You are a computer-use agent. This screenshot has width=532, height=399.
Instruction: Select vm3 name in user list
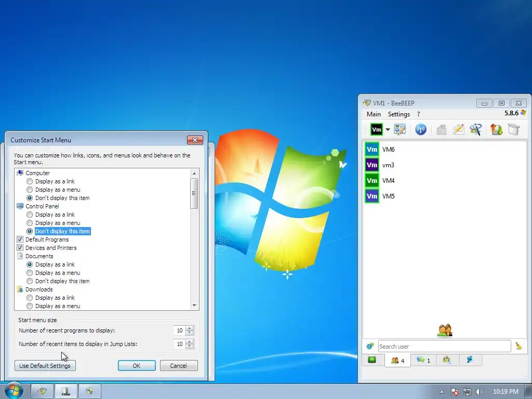(388, 165)
